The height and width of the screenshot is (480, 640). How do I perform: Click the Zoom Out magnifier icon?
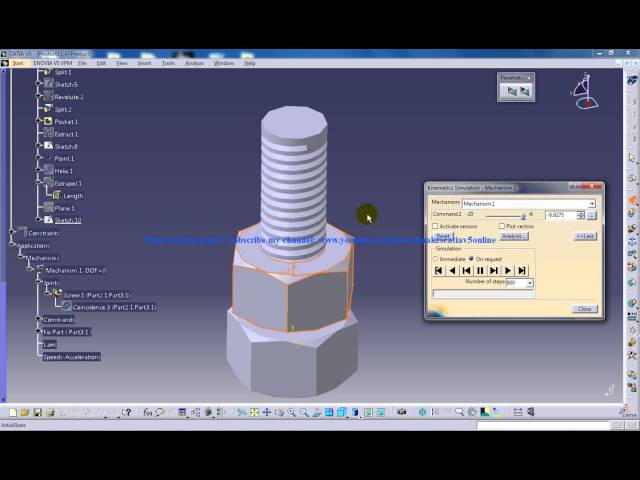(304, 412)
